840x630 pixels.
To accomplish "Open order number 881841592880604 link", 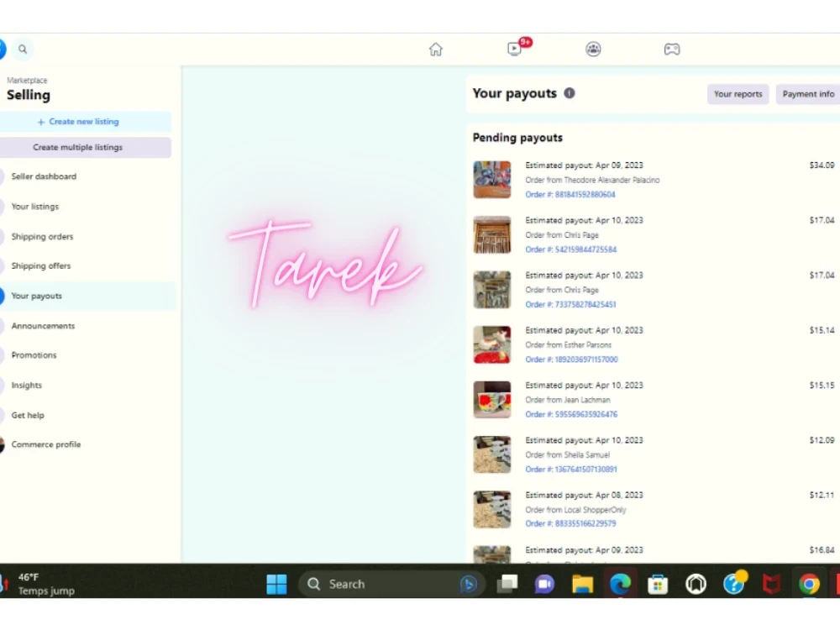I will click(570, 195).
